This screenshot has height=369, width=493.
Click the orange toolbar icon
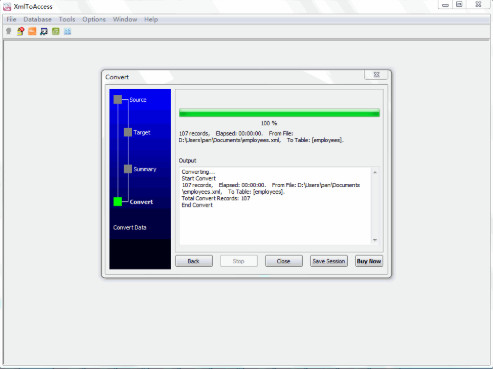tap(32, 31)
